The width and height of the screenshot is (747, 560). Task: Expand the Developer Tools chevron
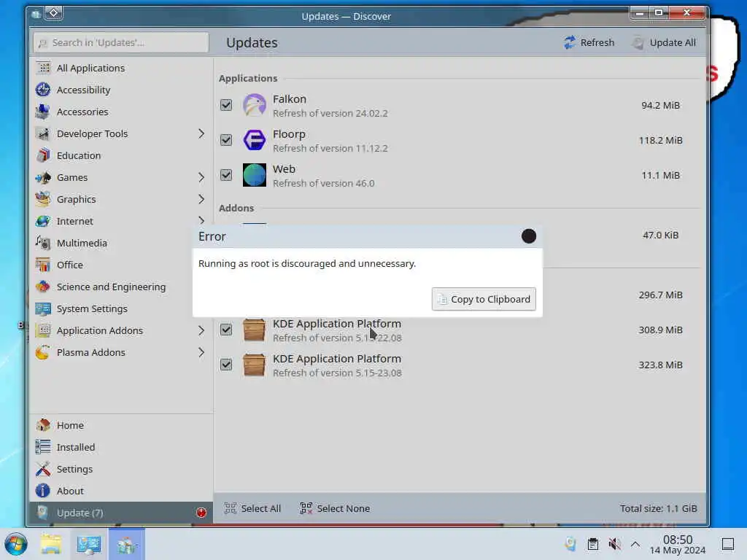click(x=201, y=134)
